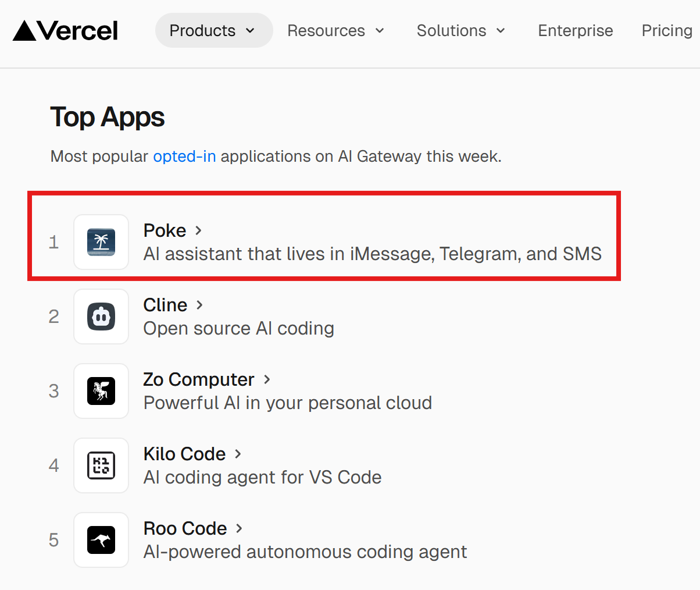Click the Kilo Code app icon
This screenshot has height=590, width=700.
[101, 465]
